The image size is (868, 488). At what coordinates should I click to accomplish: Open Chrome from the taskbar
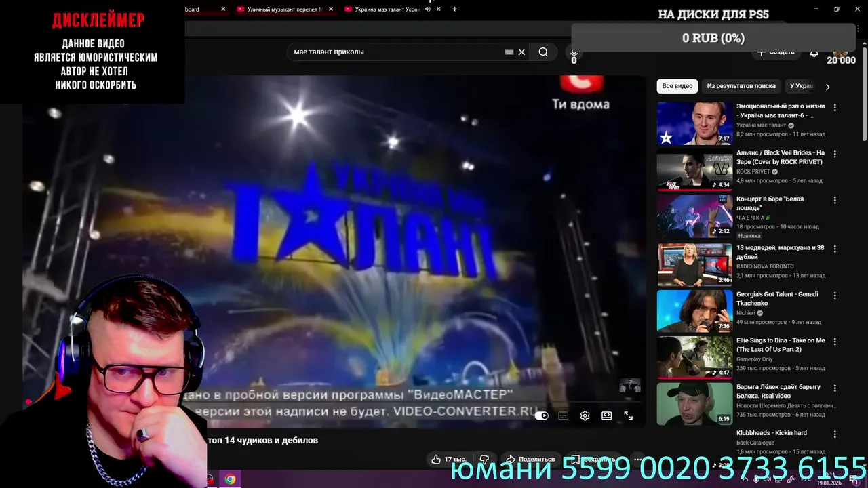pyautogui.click(x=231, y=479)
